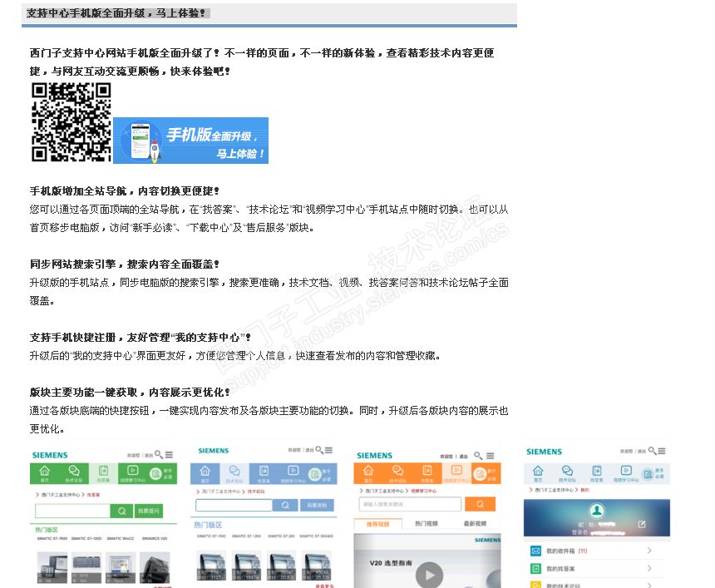
Task: Click the home icon in the green phone screenshot
Action: tap(44, 470)
